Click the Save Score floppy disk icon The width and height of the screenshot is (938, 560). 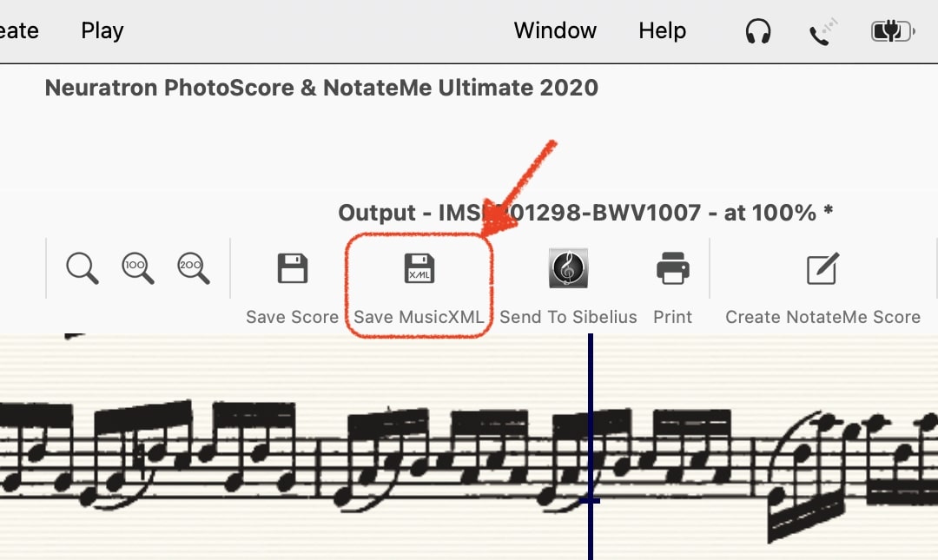[x=293, y=268]
